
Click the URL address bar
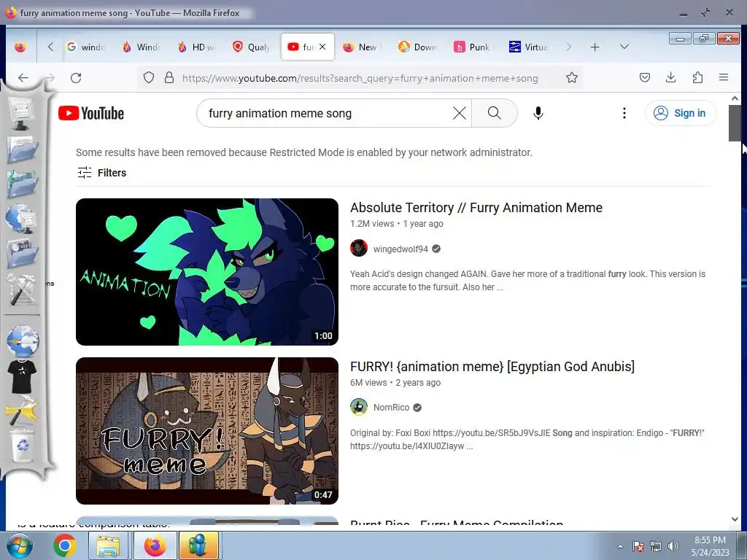coord(360,78)
